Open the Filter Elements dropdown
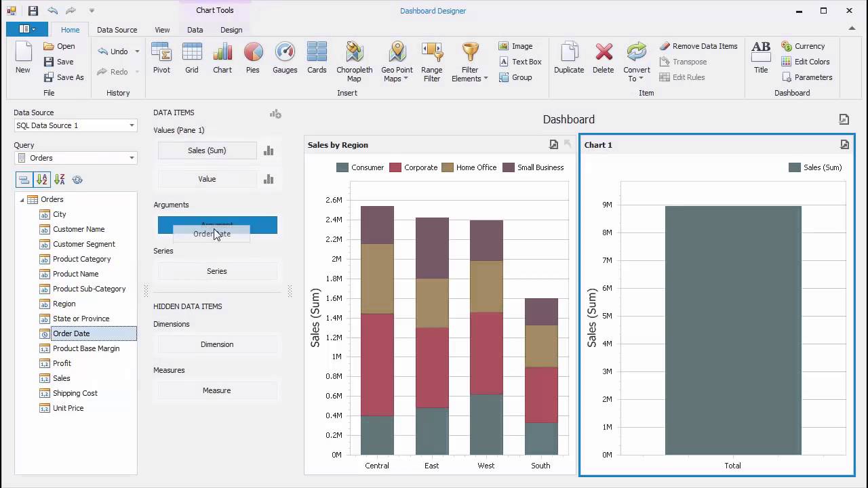 coord(470,62)
